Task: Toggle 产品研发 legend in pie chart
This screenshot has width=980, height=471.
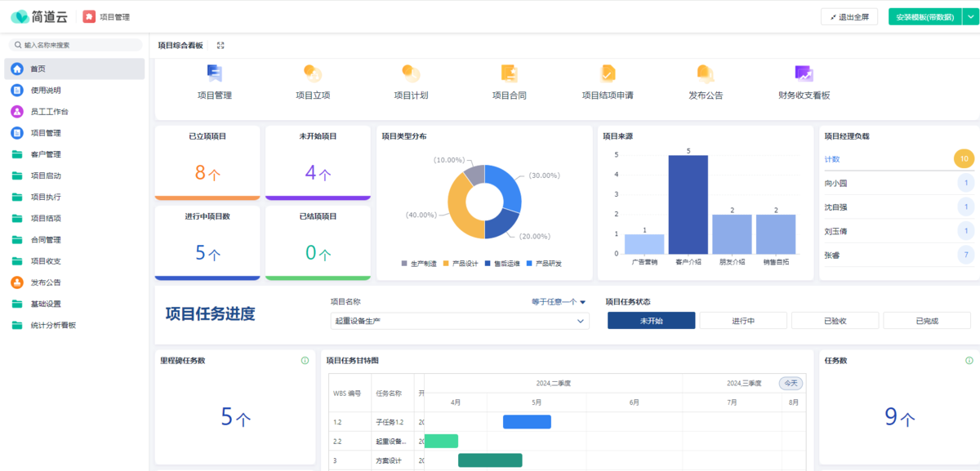Action: (x=544, y=264)
